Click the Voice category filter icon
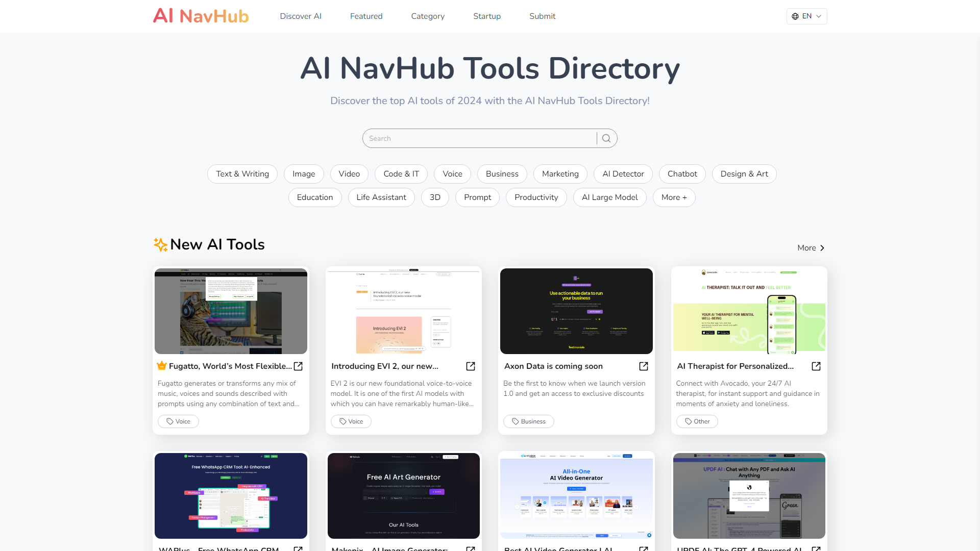980x551 pixels. pos(452,173)
